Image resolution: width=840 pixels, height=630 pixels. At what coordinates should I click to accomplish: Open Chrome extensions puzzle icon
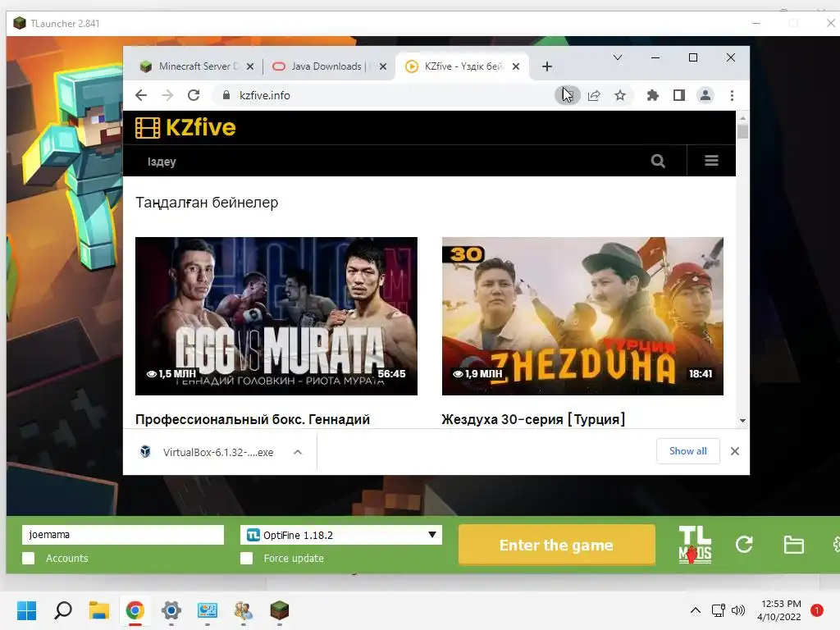[652, 95]
